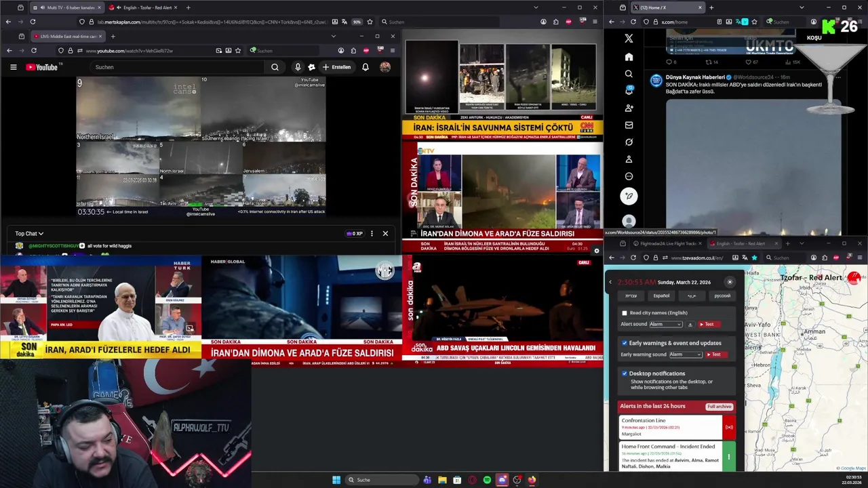Open chat more options menu
This screenshot has width=868, height=488.
click(x=372, y=233)
